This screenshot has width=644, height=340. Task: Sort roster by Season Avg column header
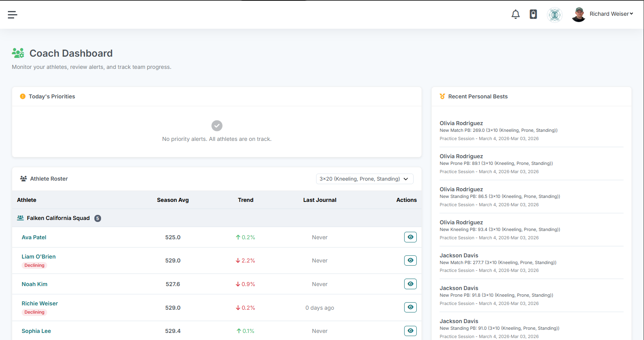coord(173,200)
